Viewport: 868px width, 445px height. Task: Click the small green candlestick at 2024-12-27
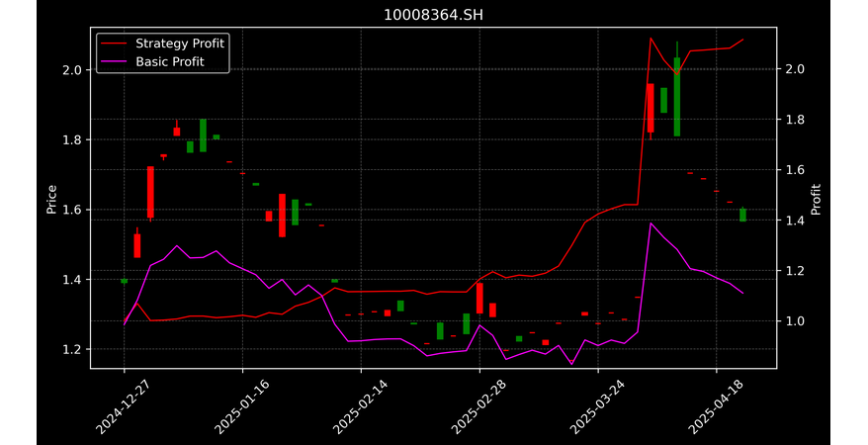[x=124, y=281]
